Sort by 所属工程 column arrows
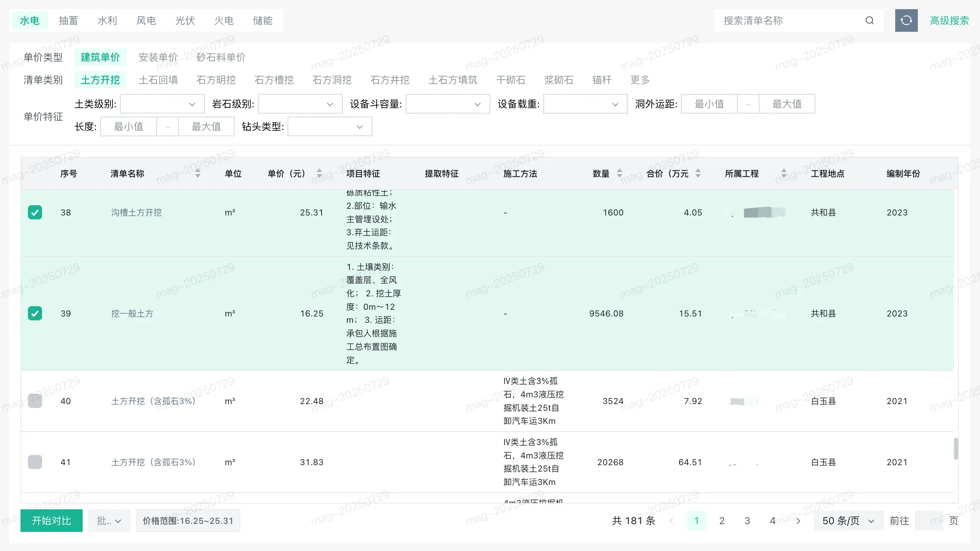The image size is (980, 551). (784, 173)
